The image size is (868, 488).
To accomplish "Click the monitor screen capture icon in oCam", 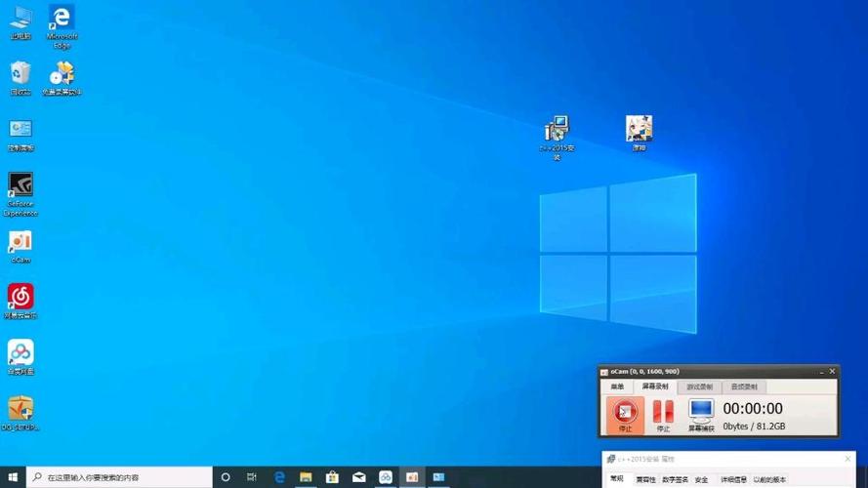I will point(701,415).
